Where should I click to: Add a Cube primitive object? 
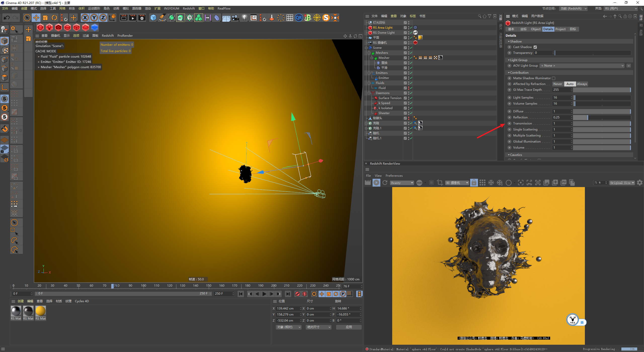tap(153, 18)
